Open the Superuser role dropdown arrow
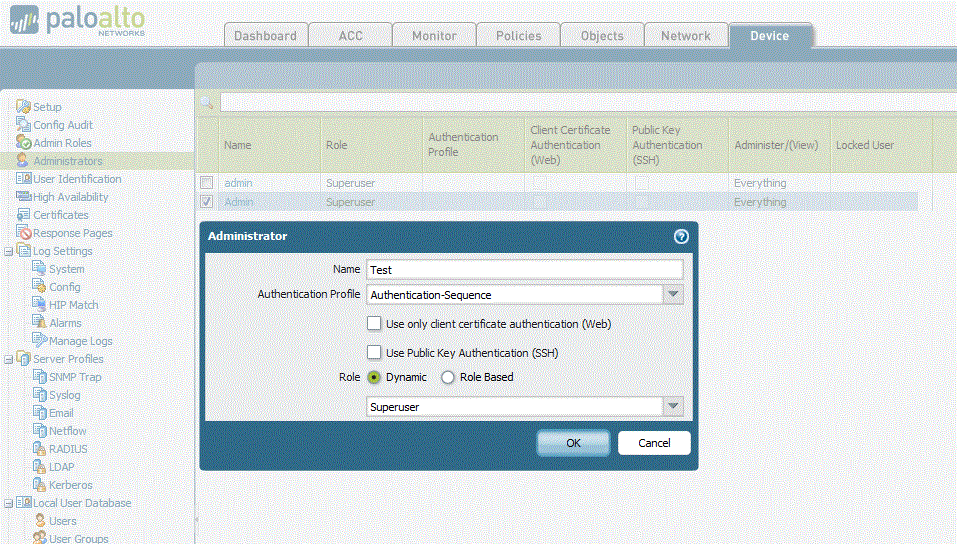The width and height of the screenshot is (957, 544). click(x=673, y=406)
